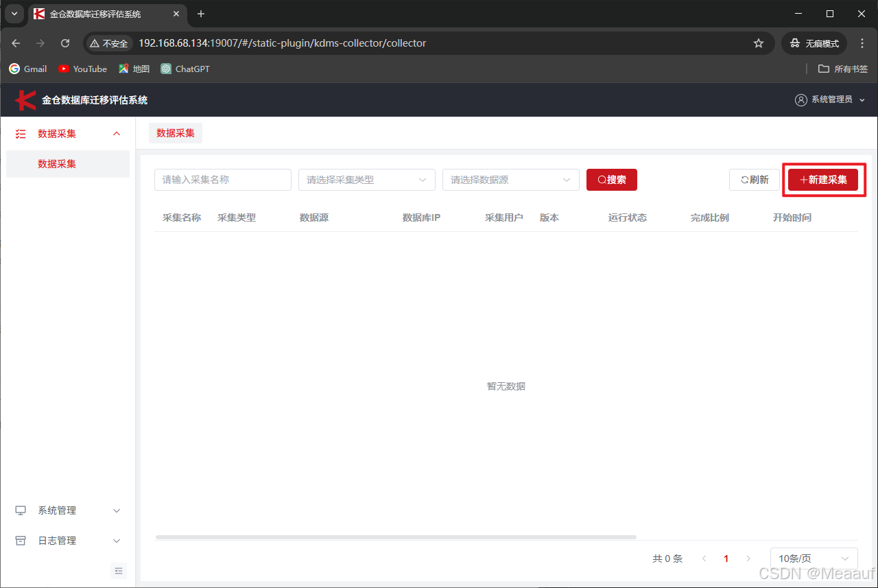This screenshot has height=588, width=878.
Task: Click the 金仓数据库迁移评估系统 header title
Action: (95, 99)
